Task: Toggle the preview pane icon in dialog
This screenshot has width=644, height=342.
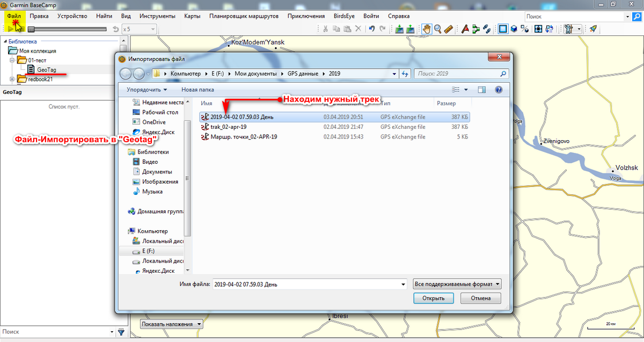Action: [x=481, y=90]
